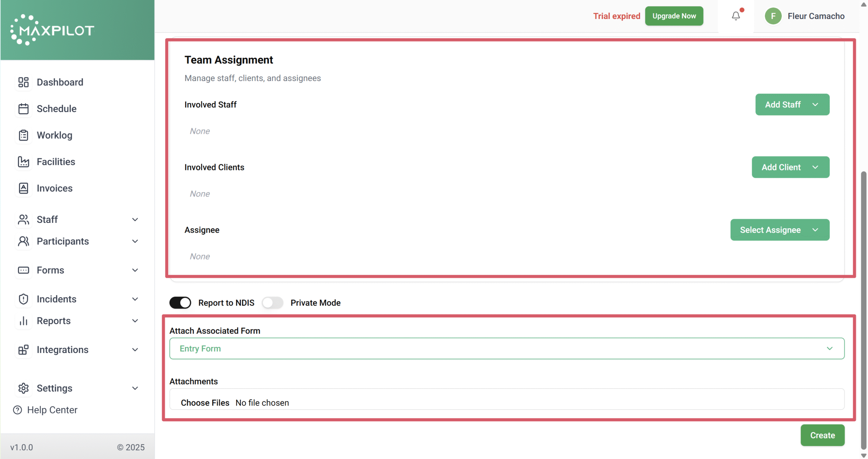This screenshot has height=459, width=868.
Task: Open the Add Staff dropdown
Action: pos(792,105)
